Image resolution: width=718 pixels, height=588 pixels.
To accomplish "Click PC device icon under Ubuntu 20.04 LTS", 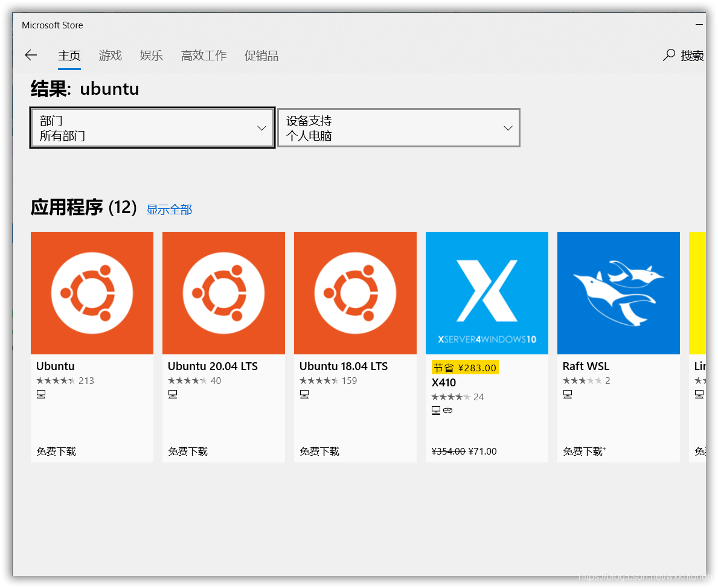I will click(x=173, y=394).
